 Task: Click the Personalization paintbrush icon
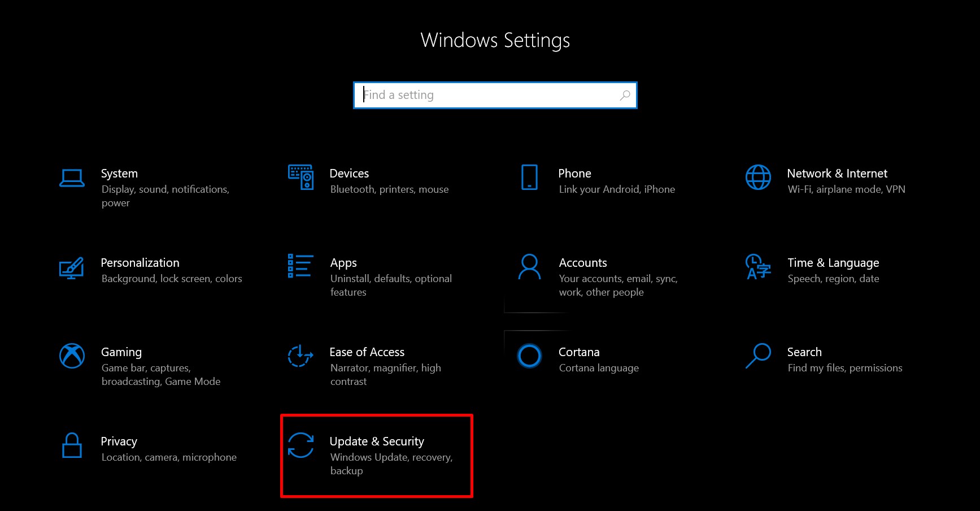click(72, 268)
